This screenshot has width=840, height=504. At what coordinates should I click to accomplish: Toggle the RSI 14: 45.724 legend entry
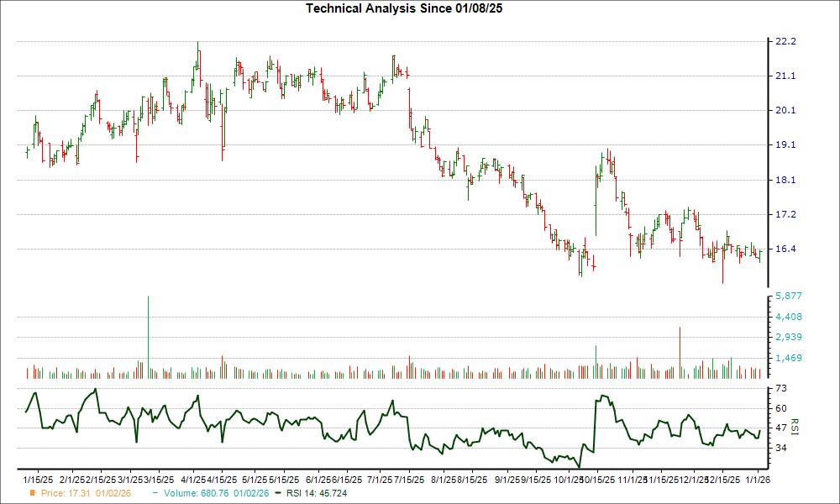(x=318, y=493)
